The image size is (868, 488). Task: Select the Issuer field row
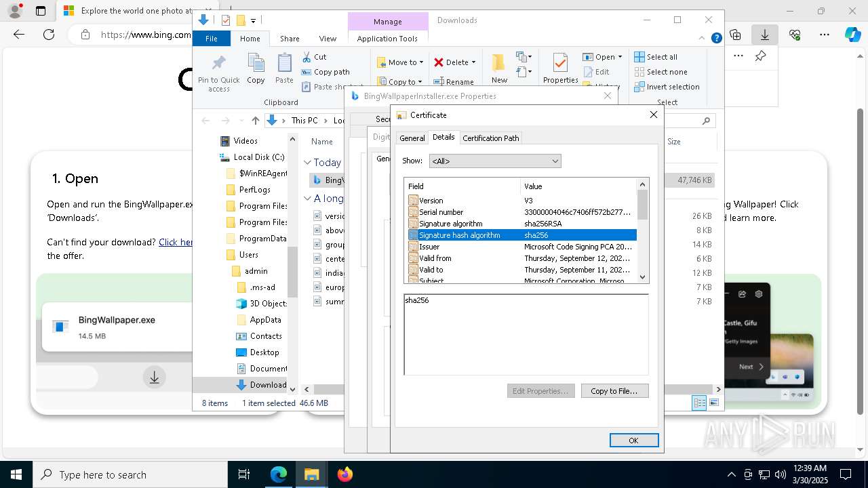click(x=520, y=247)
